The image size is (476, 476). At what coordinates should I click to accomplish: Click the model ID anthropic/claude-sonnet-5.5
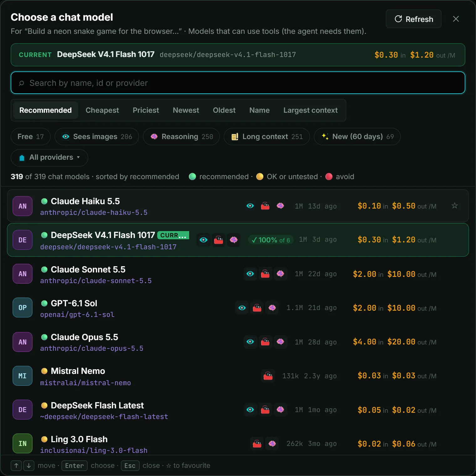tap(96, 281)
